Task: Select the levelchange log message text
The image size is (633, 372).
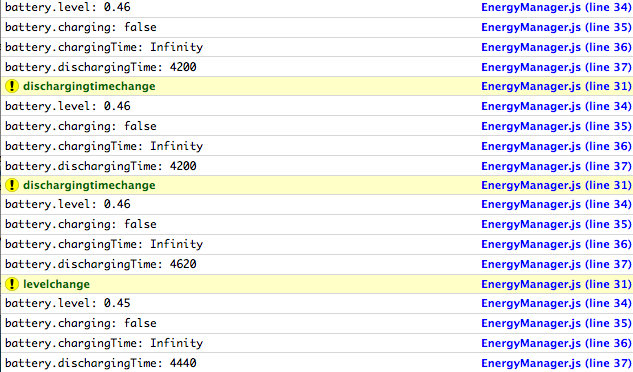Action: [57, 284]
